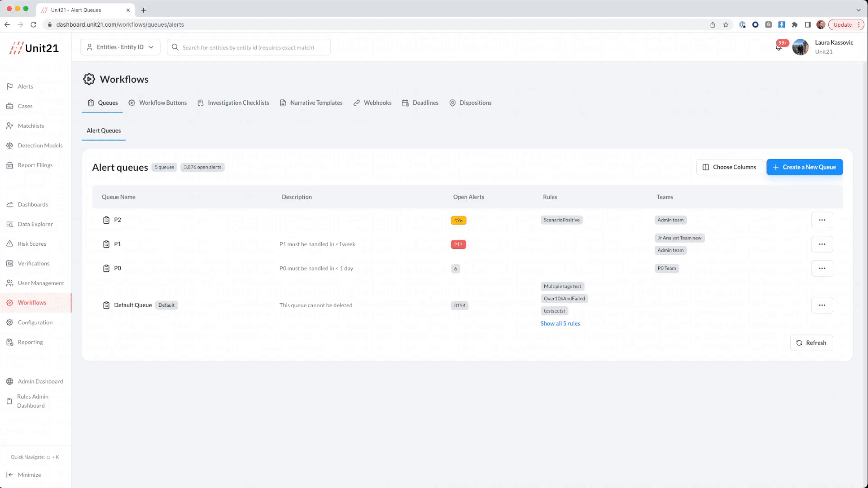Open Detection Models in the sidebar
The width and height of the screenshot is (868, 488).
click(x=40, y=145)
